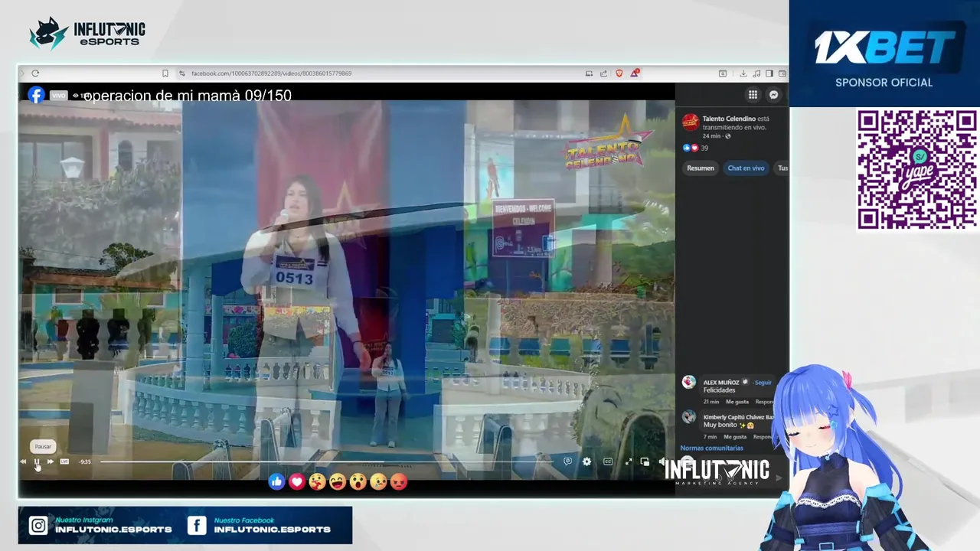
Task: Open Normas comunitarias link
Action: point(711,448)
